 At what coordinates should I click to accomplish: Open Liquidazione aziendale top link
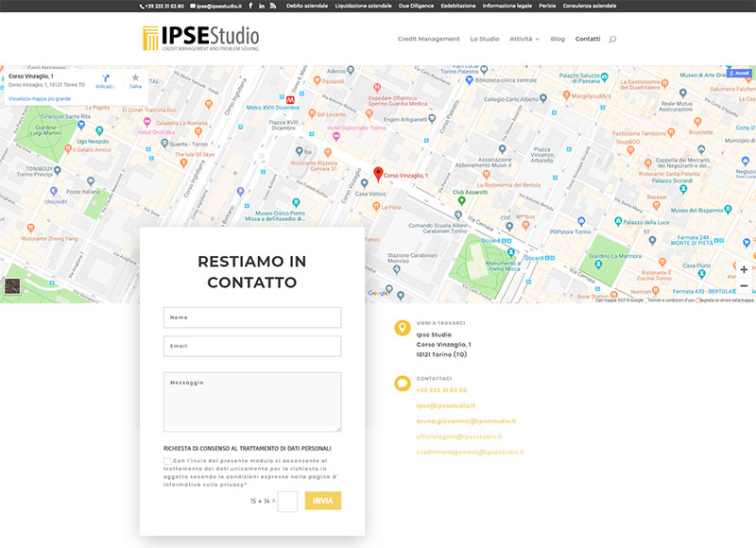click(363, 6)
